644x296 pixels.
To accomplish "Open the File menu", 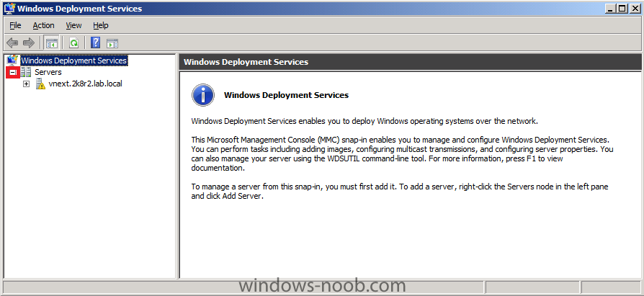I will click(15, 25).
